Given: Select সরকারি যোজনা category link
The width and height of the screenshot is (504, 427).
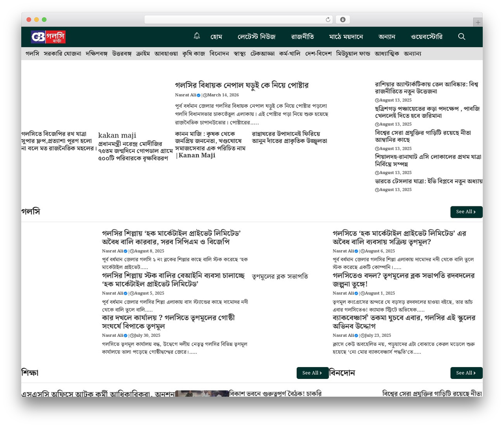Looking at the screenshot, I should [x=62, y=54].
